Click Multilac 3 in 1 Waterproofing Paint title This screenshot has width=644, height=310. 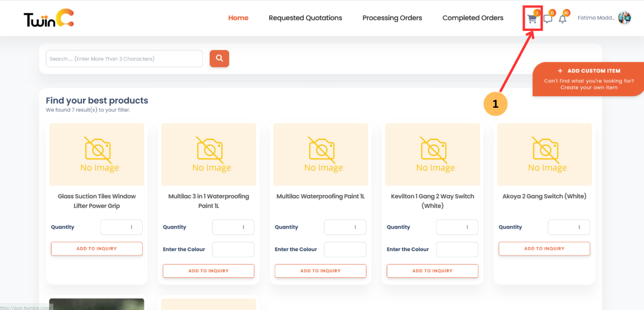point(209,201)
